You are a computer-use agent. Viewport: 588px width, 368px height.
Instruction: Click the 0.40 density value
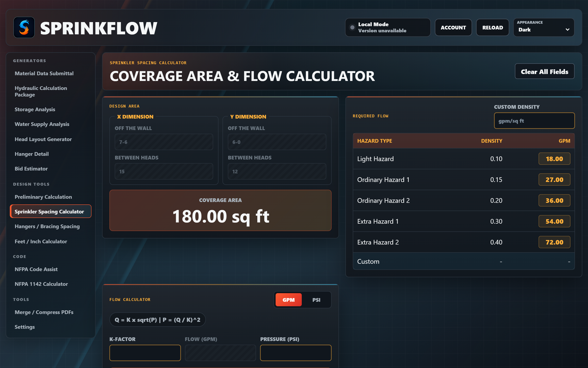(496, 242)
